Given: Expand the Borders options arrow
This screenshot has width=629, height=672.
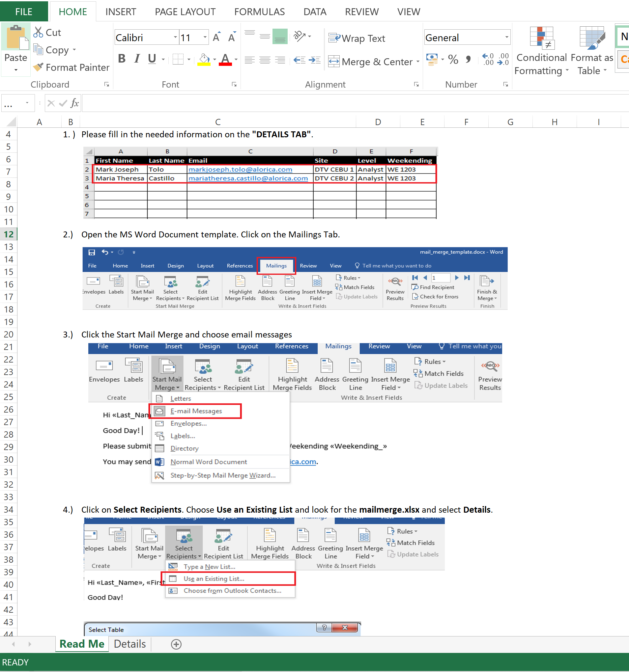Looking at the screenshot, I should 189,60.
